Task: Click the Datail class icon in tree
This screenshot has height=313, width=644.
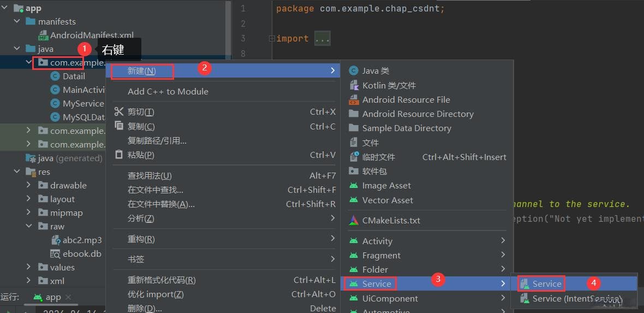Action: [55, 76]
